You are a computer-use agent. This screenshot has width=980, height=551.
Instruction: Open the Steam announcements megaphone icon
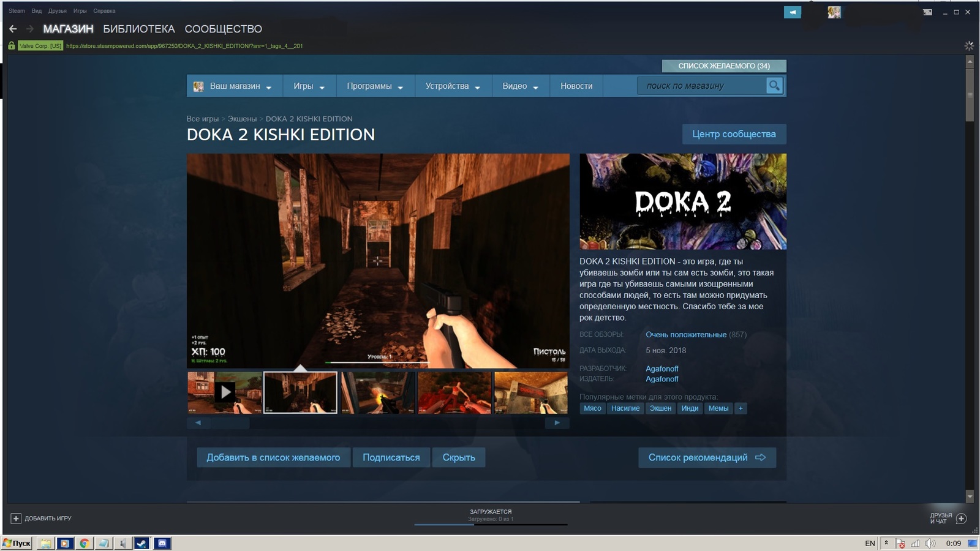(792, 12)
